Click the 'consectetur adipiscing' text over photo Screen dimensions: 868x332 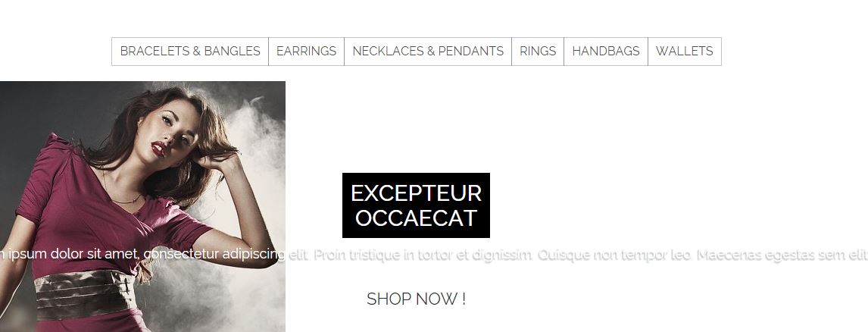coord(214,255)
